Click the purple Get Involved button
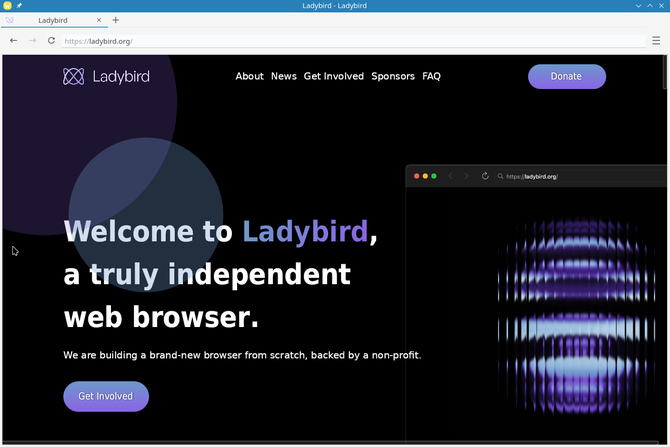This screenshot has height=447, width=670. point(106,397)
